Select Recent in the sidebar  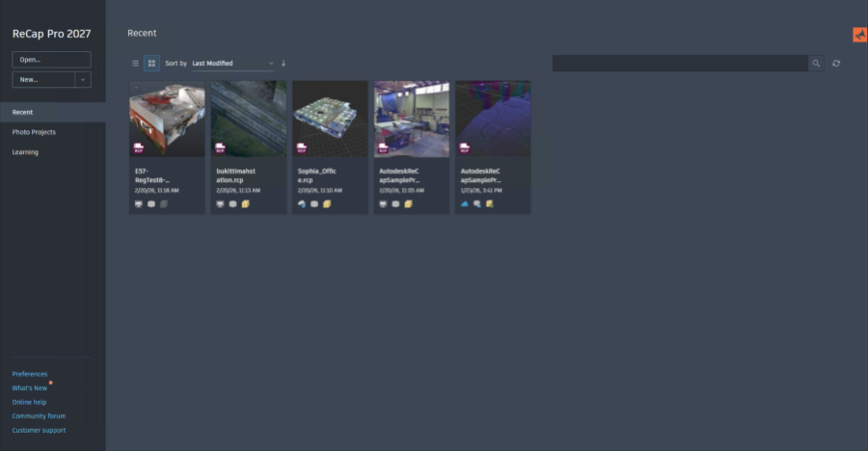53,113
